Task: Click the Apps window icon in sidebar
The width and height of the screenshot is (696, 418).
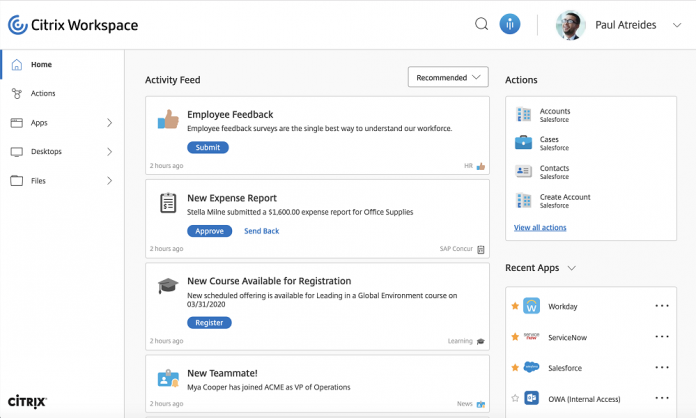Action: pyautogui.click(x=17, y=122)
